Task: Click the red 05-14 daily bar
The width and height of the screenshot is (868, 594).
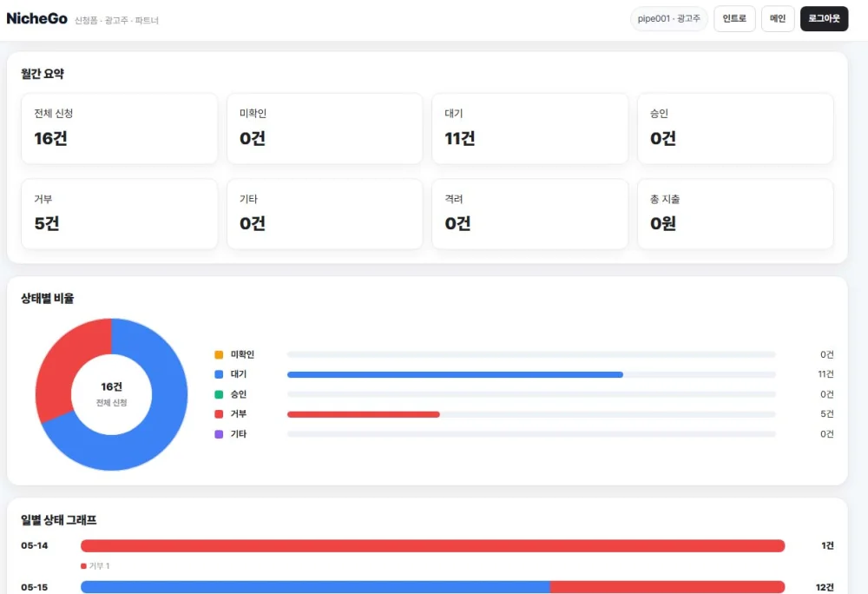Action: [x=433, y=546]
